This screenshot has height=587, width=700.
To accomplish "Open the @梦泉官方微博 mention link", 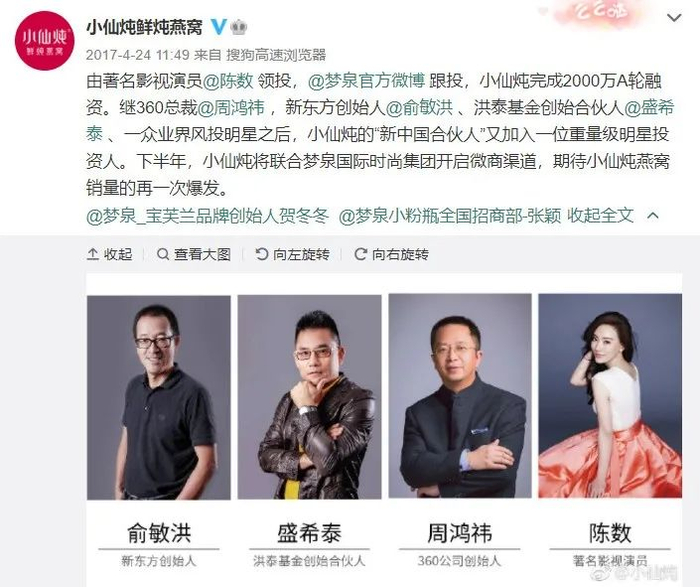I will pos(366,81).
